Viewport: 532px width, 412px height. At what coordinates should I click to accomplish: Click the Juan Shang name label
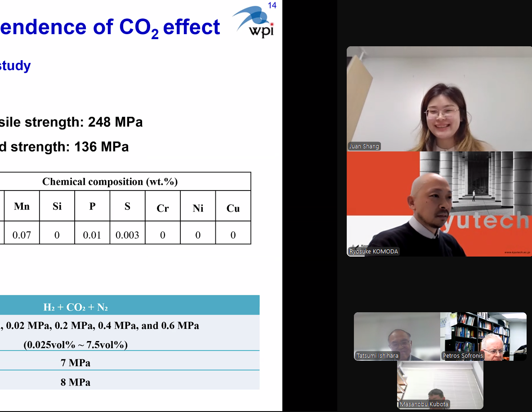coord(364,146)
